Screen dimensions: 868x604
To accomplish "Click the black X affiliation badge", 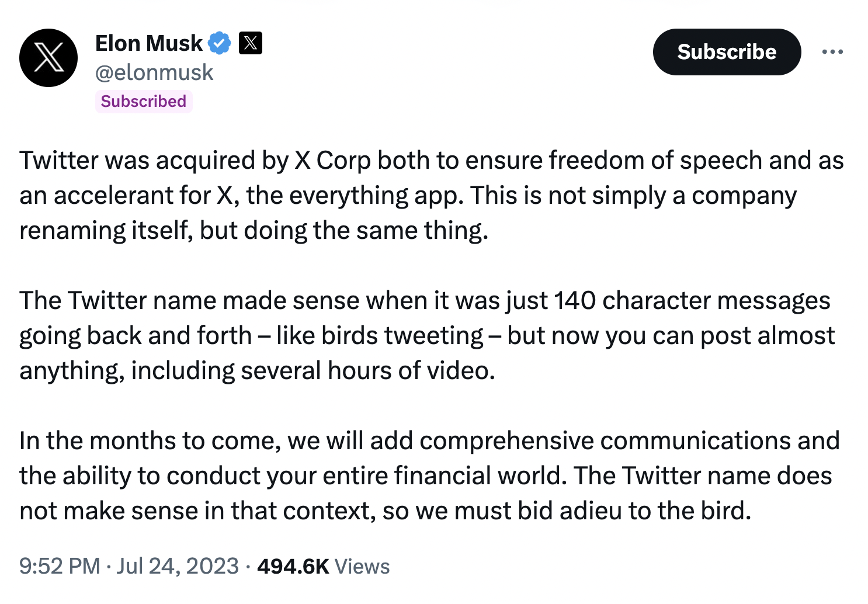I will pyautogui.click(x=251, y=43).
